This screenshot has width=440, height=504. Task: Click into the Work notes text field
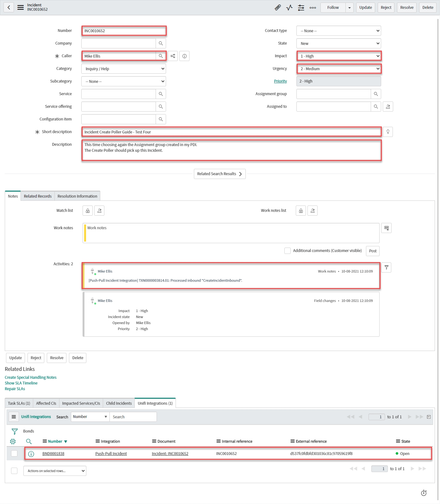click(231, 233)
